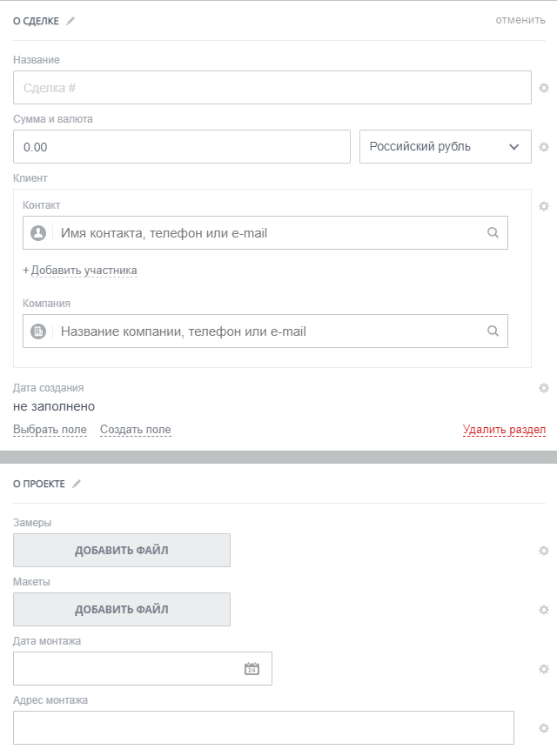Click gear icon next to Макеты
Viewport: 557px width, 756px height.
[544, 610]
